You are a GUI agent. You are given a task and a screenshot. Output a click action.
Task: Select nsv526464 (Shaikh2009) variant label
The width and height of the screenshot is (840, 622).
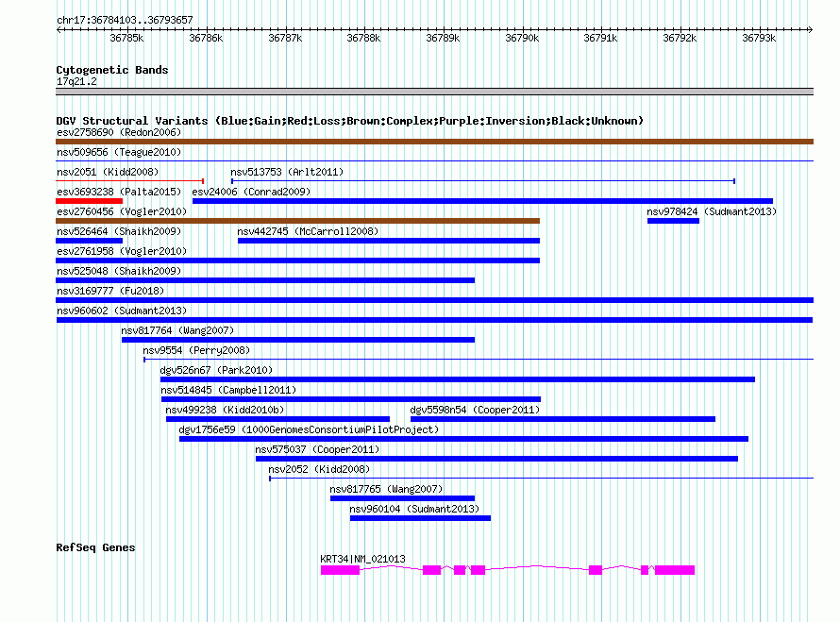click(119, 231)
